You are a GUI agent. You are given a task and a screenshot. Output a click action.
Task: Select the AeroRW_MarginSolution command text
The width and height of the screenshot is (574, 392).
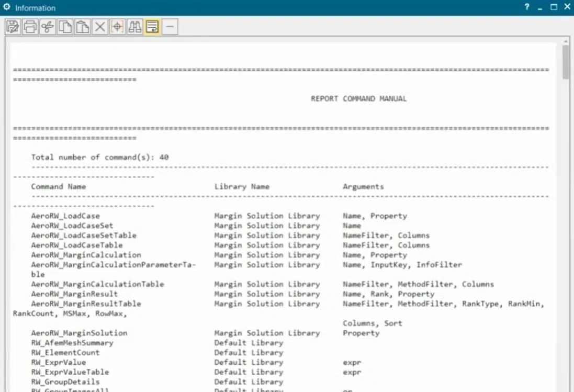coord(80,333)
